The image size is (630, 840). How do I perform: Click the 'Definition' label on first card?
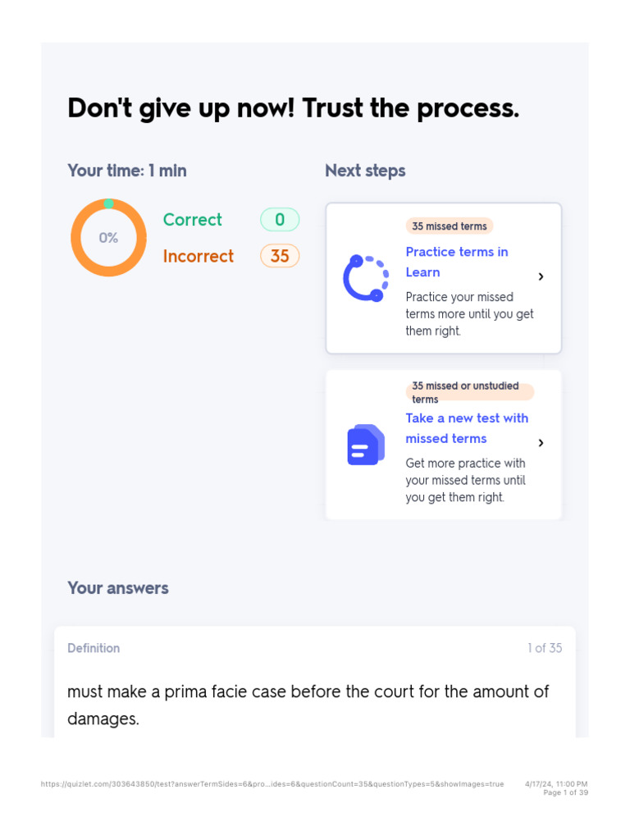(x=94, y=648)
